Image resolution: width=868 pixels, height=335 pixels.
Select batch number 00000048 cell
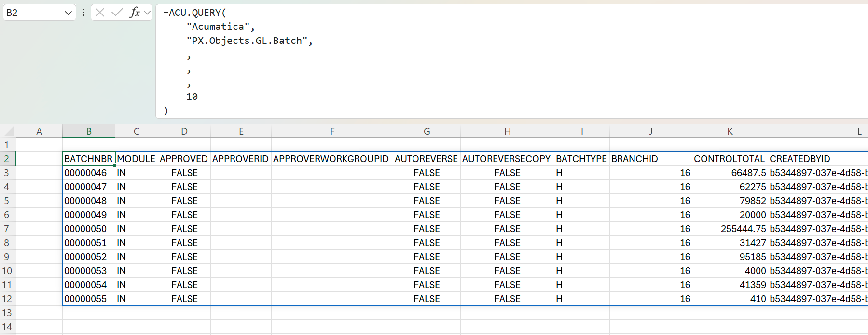89,201
